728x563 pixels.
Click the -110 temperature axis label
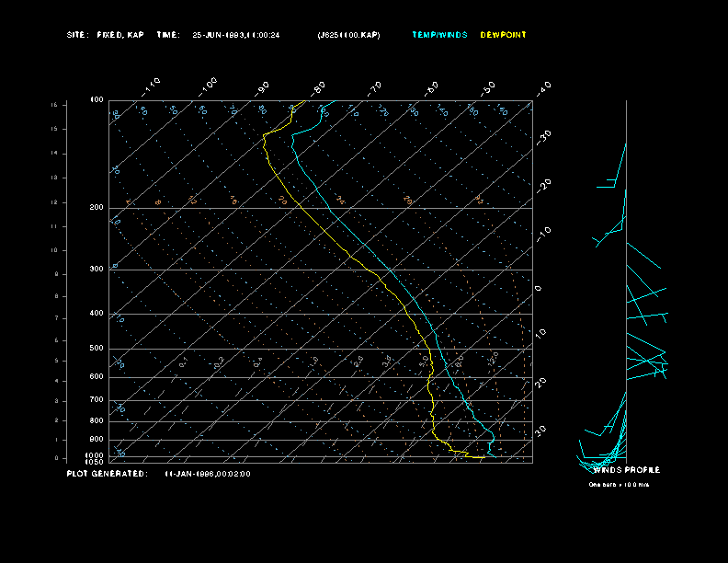pos(151,87)
